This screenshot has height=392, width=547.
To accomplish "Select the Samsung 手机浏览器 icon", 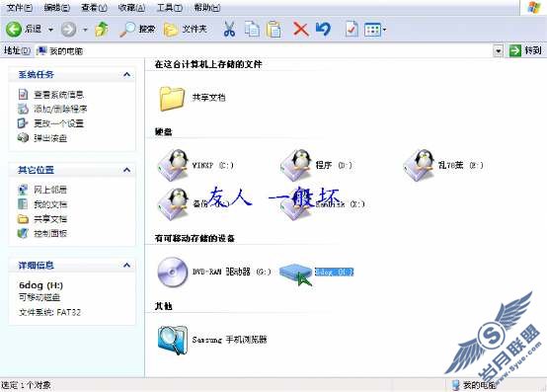I will tap(173, 340).
